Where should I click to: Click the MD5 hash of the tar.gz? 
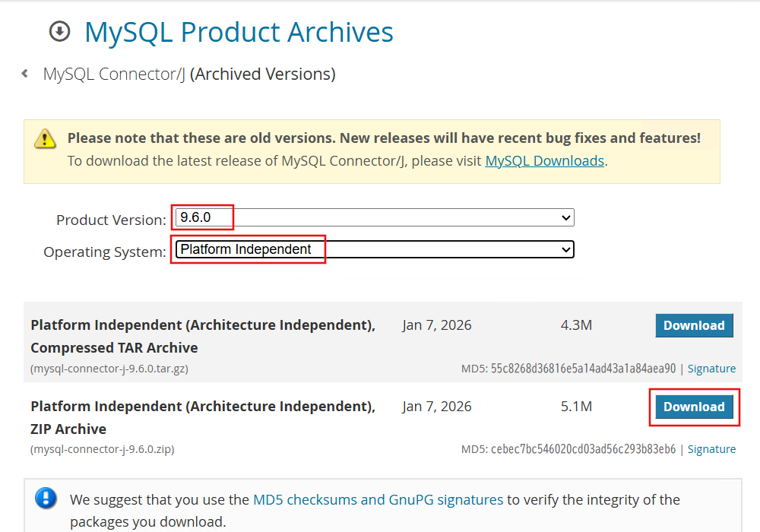583,369
